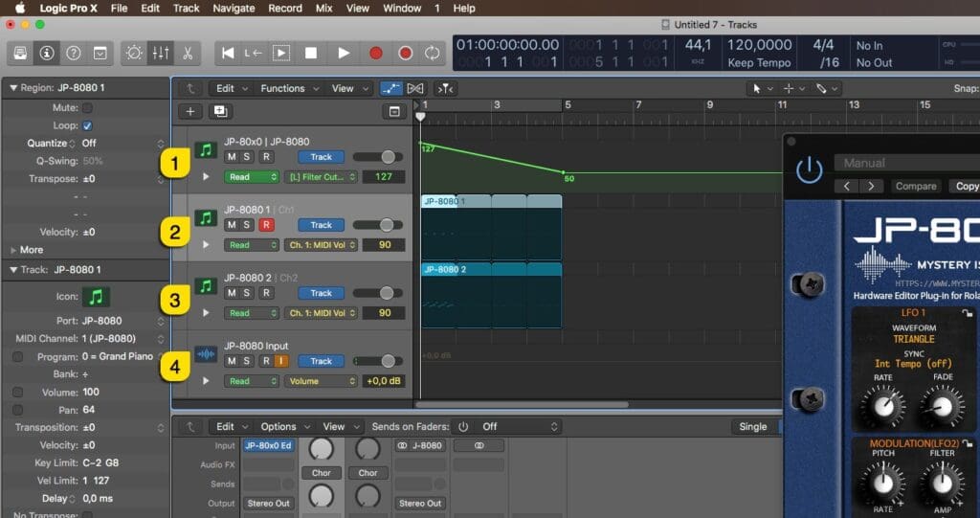Screen dimensions: 980x518
Task: Toggle the Catch Playhead button
Action: [445, 89]
